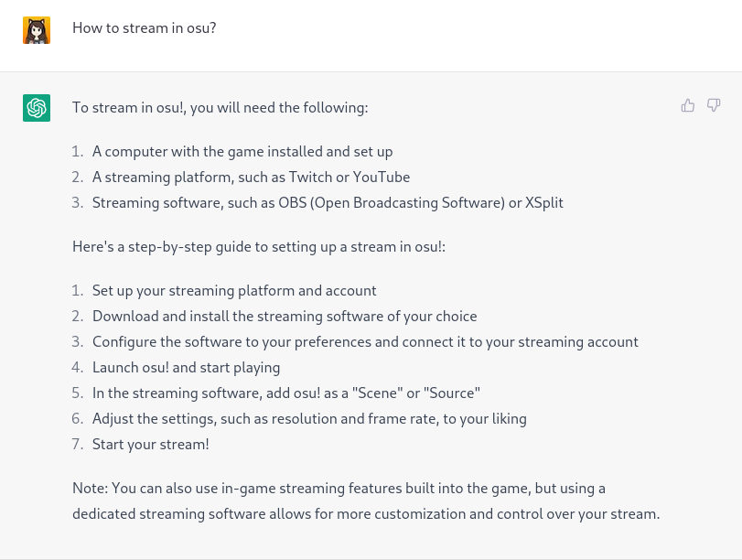The image size is (742, 560).
Task: Click the "Download and install the streaming software" step
Action: point(285,317)
